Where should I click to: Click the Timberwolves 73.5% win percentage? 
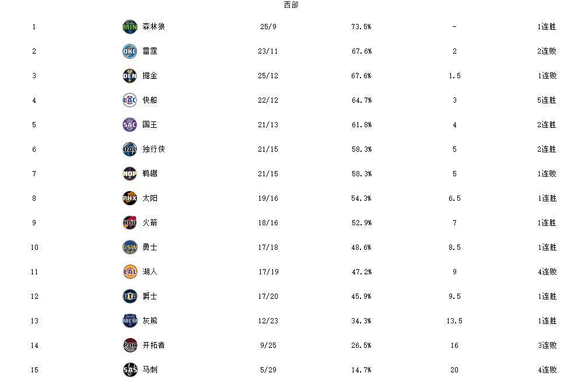coord(361,27)
